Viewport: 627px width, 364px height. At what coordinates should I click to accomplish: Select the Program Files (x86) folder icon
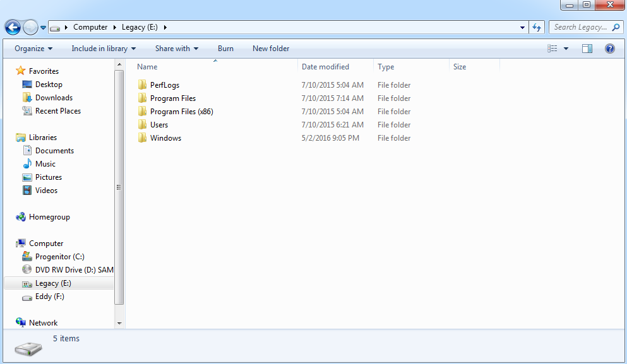[x=142, y=111]
